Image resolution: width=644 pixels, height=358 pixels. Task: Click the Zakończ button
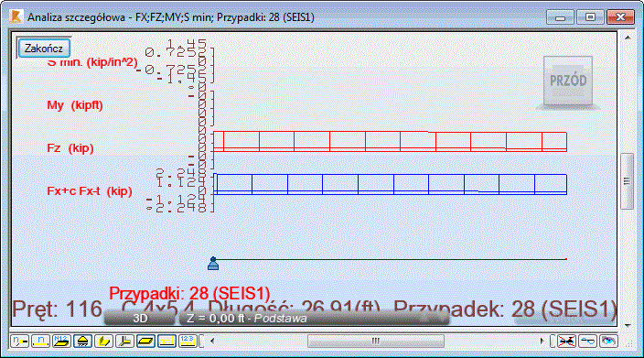point(44,49)
